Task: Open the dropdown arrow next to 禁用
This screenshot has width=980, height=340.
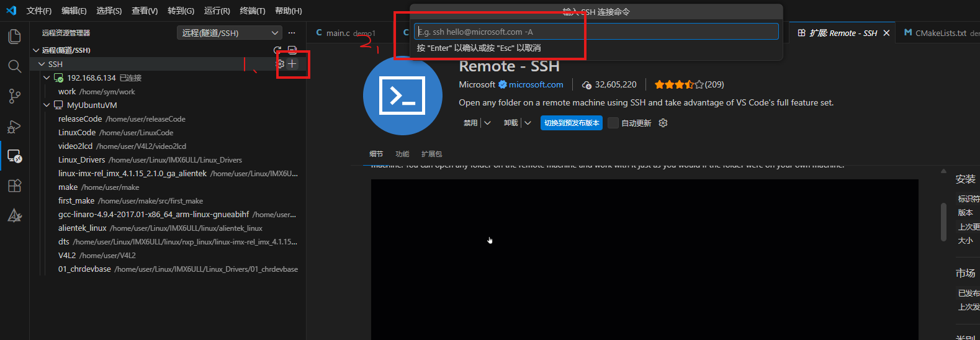Action: [487, 123]
